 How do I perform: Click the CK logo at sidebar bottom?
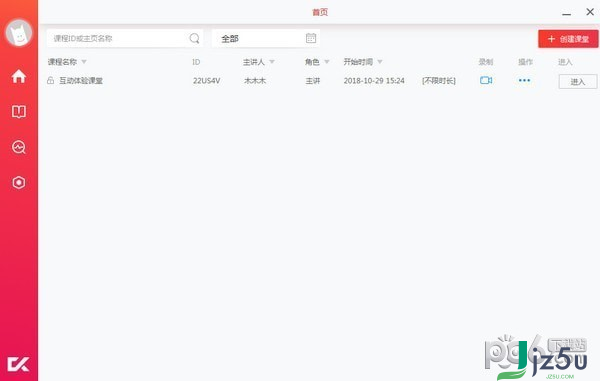[x=18, y=364]
